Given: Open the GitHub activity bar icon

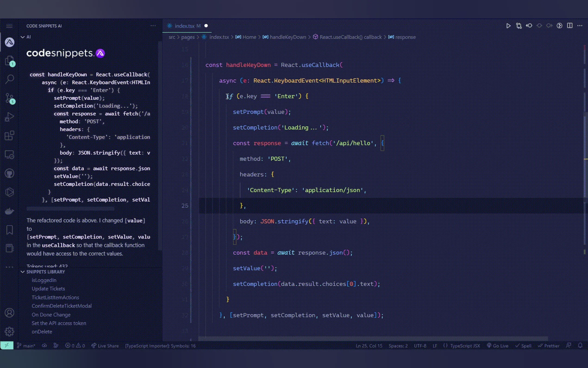Looking at the screenshot, I should click(x=9, y=173).
